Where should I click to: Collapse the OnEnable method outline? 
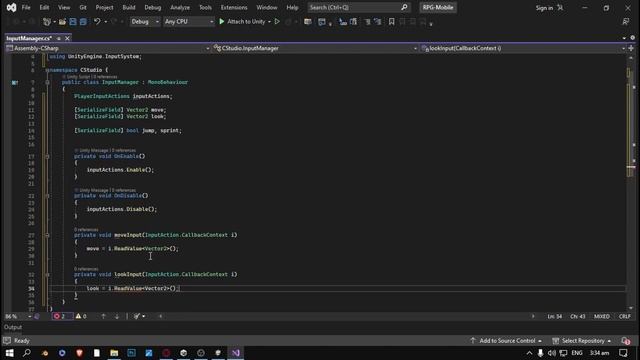tap(47, 156)
